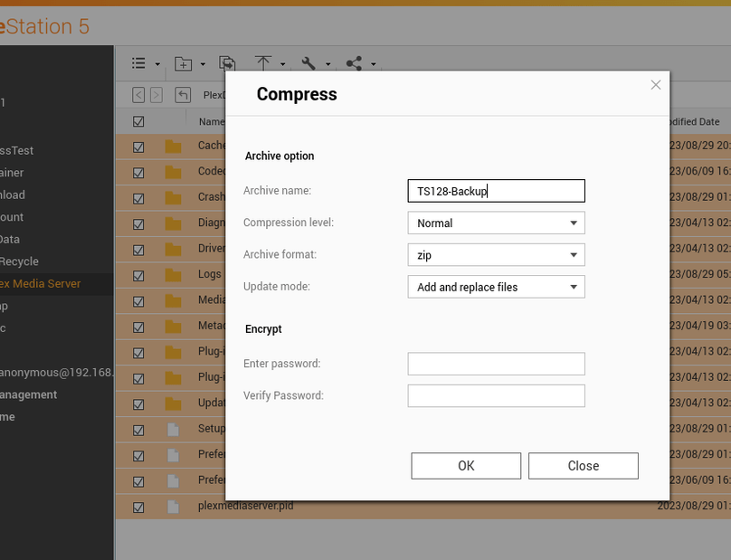Click the Codecs folder icon

coord(173,173)
